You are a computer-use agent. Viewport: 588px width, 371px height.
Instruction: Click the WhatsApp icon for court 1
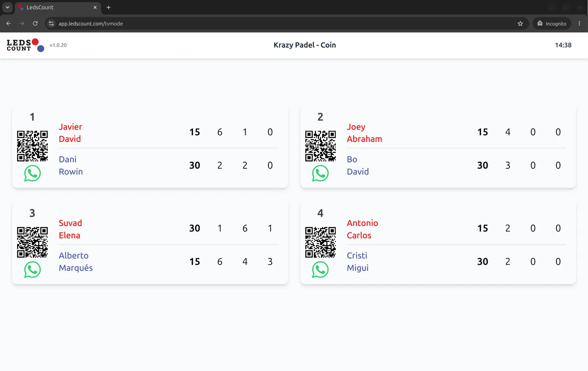32,173
